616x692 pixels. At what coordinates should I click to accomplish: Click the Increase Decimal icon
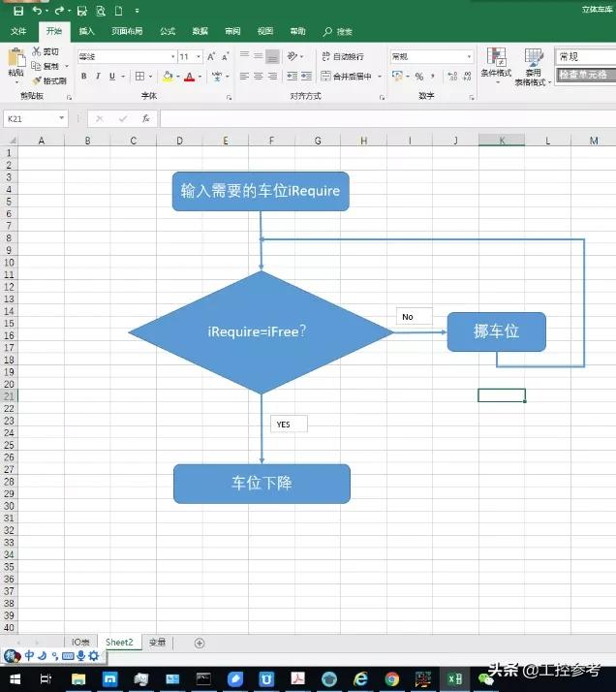click(452, 77)
